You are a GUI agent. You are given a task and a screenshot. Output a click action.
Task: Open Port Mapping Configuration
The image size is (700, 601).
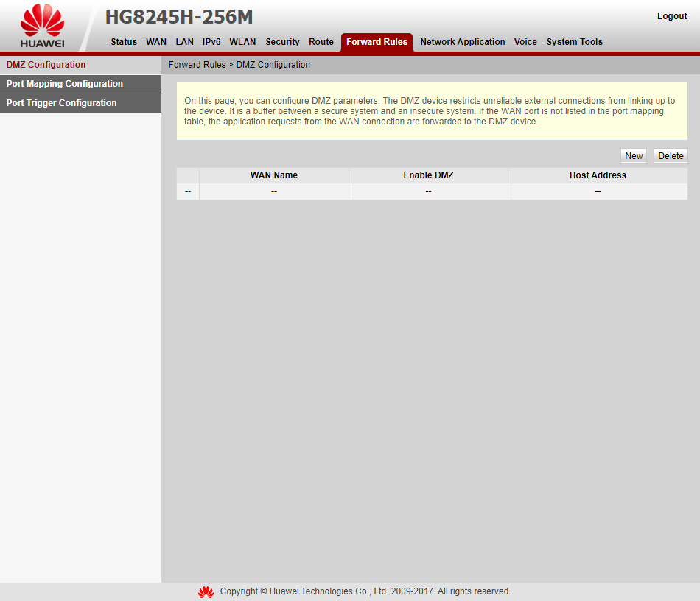(64, 84)
